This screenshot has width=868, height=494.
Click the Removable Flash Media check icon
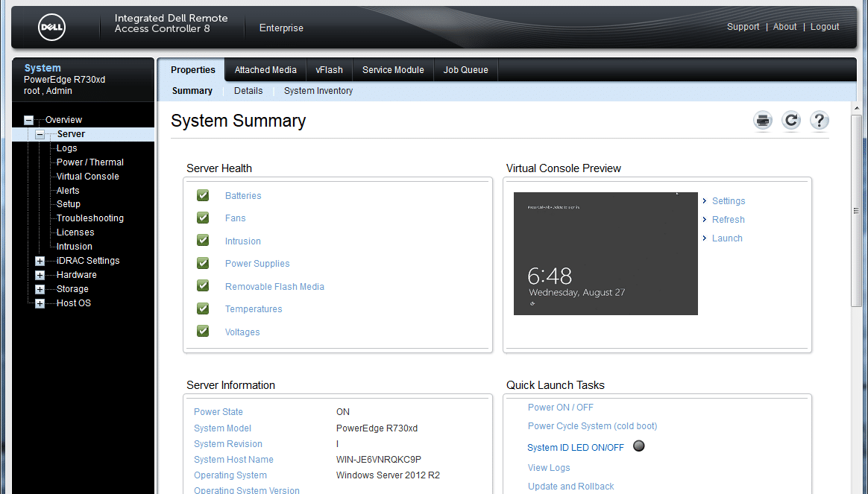(x=203, y=286)
